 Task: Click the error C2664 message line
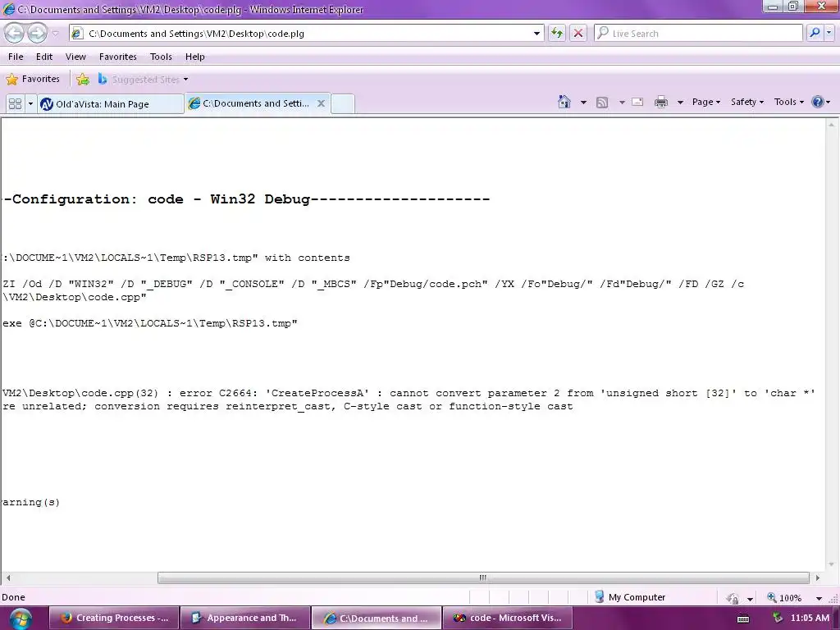[x=409, y=393]
